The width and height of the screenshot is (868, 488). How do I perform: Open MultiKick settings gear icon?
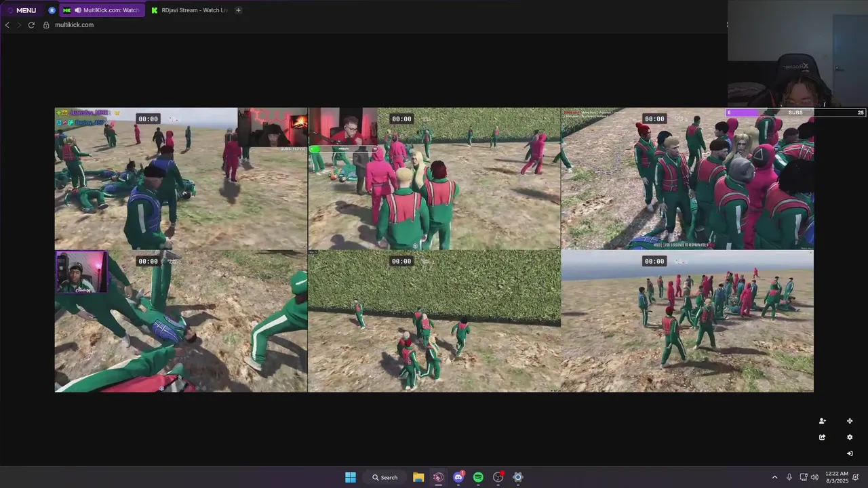pyautogui.click(x=850, y=437)
